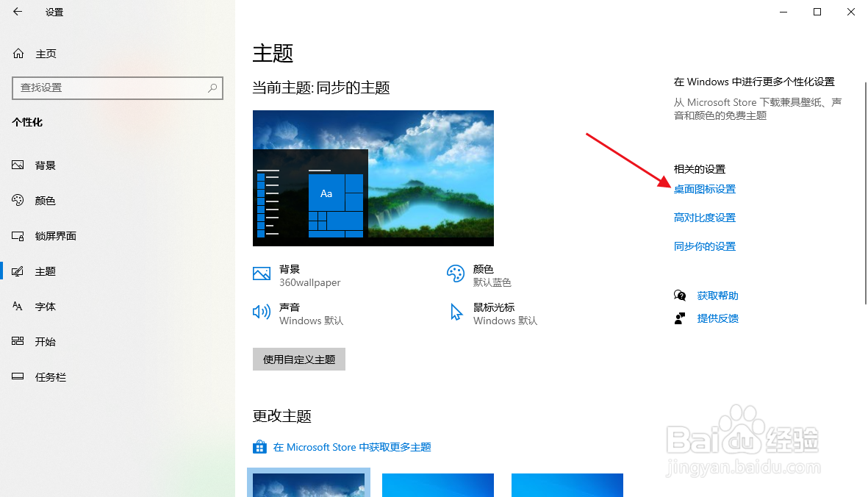Select the middle blue theme thumbnail
The height and width of the screenshot is (497, 868).
pyautogui.click(x=438, y=485)
